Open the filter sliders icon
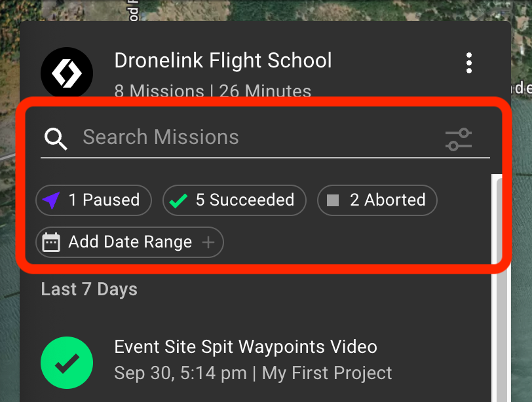Image resolution: width=532 pixels, height=402 pixels. tap(459, 139)
